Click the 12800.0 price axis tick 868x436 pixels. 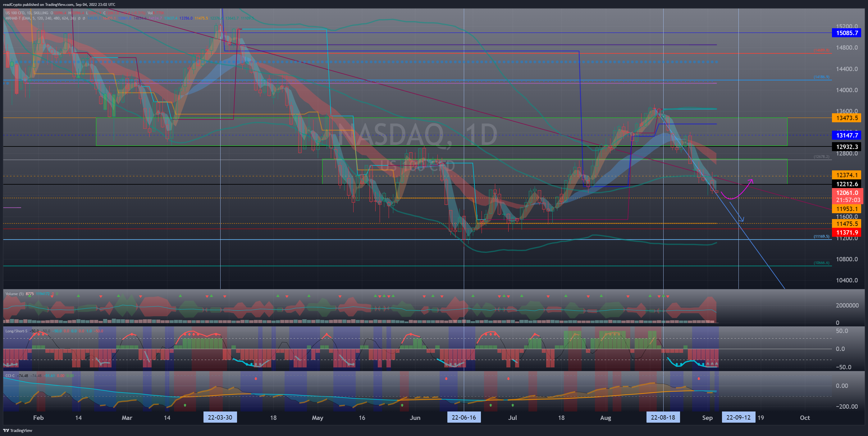click(x=847, y=153)
